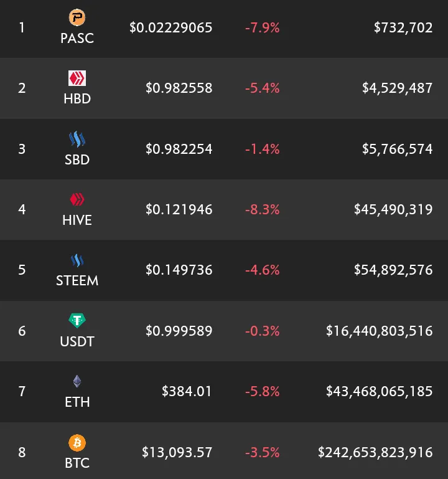Viewport: 448px width, 479px height.
Task: Select the PASC market cap $732,702
Action: point(403,27)
